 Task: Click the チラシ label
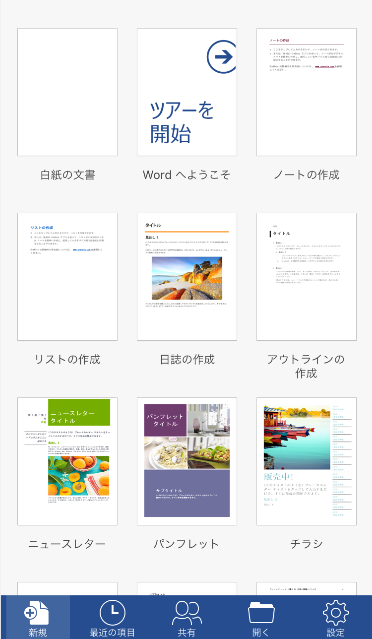306,544
